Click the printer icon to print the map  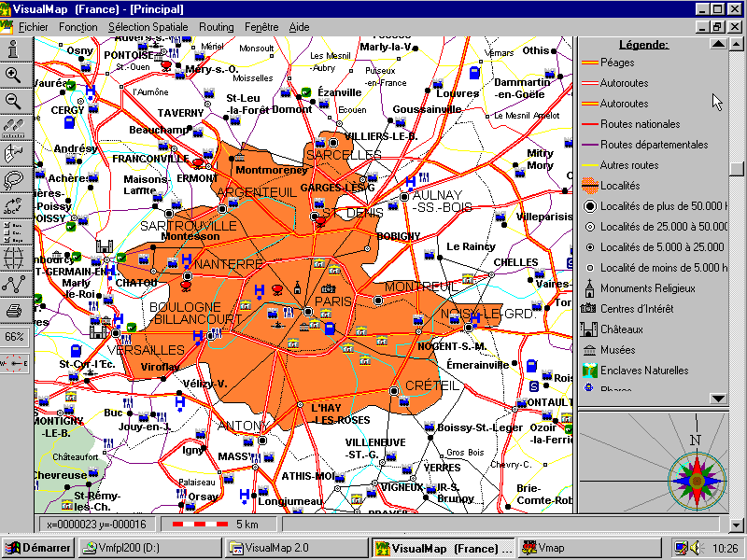point(15,311)
